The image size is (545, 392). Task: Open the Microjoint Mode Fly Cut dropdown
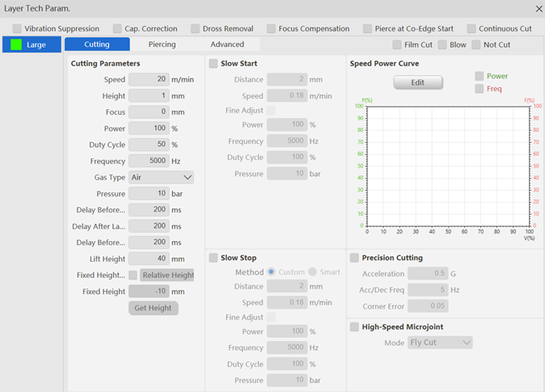click(440, 343)
